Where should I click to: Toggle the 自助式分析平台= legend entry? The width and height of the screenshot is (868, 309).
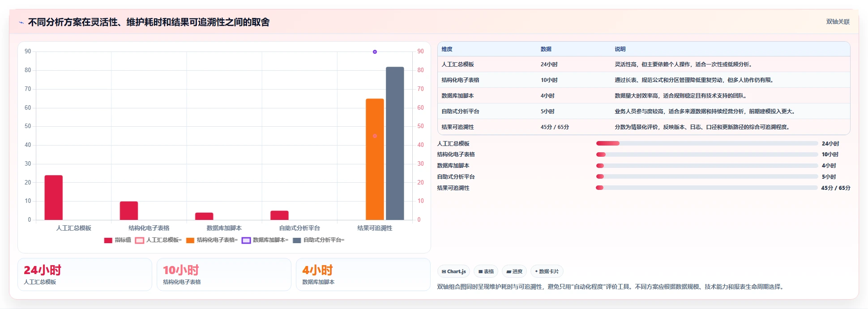click(x=318, y=240)
